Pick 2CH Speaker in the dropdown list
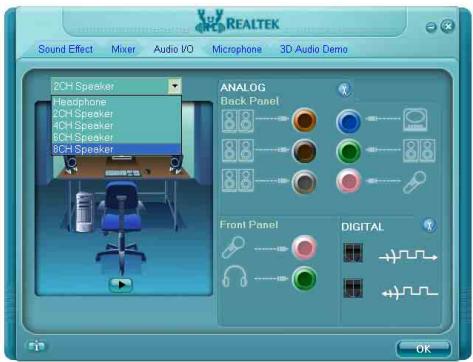Viewport: 473px width, 362px height. coord(116,114)
